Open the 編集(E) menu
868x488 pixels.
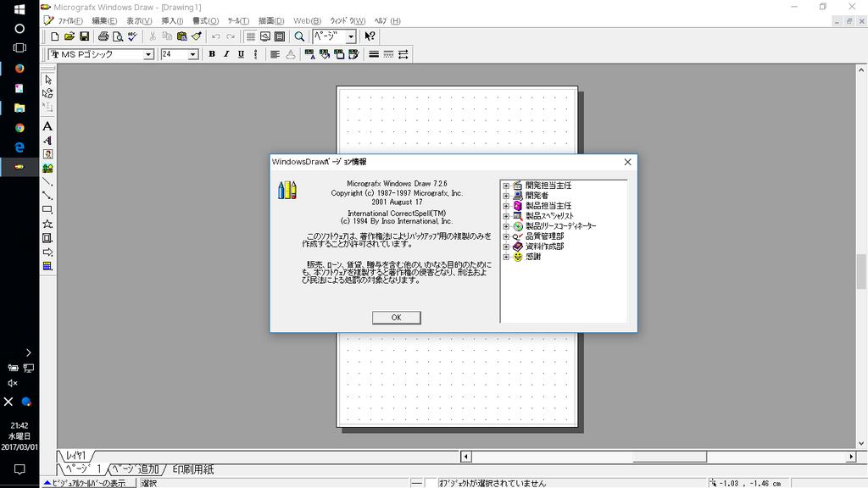tap(104, 21)
